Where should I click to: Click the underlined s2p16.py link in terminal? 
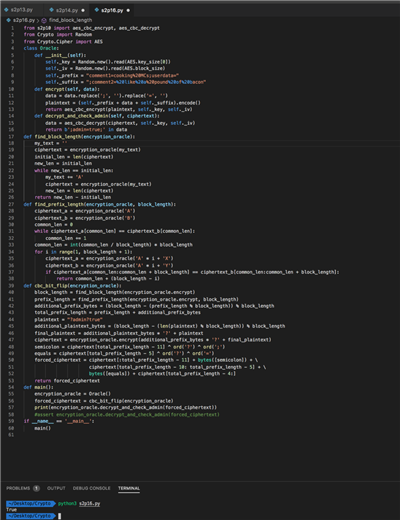click(90, 503)
